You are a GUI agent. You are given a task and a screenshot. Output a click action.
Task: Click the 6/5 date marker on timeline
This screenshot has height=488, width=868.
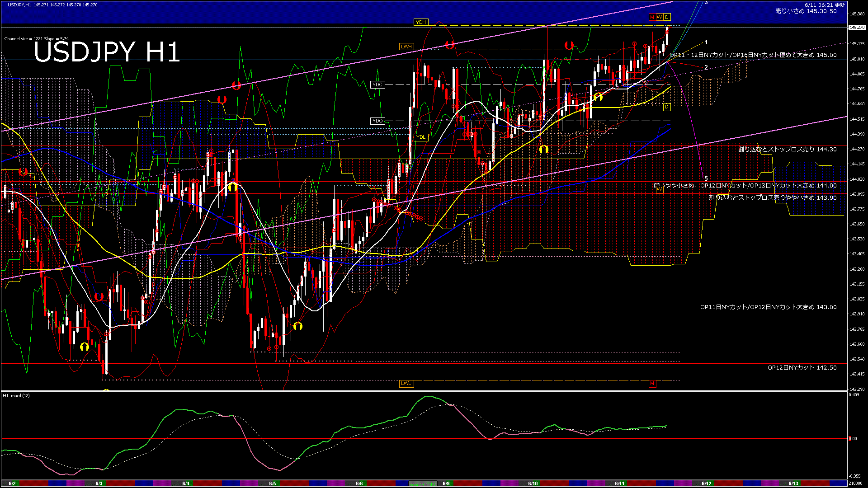[272, 483]
